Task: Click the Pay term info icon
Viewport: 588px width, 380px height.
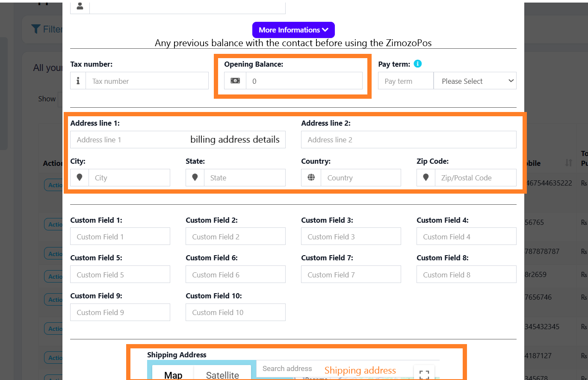Action: (418, 64)
